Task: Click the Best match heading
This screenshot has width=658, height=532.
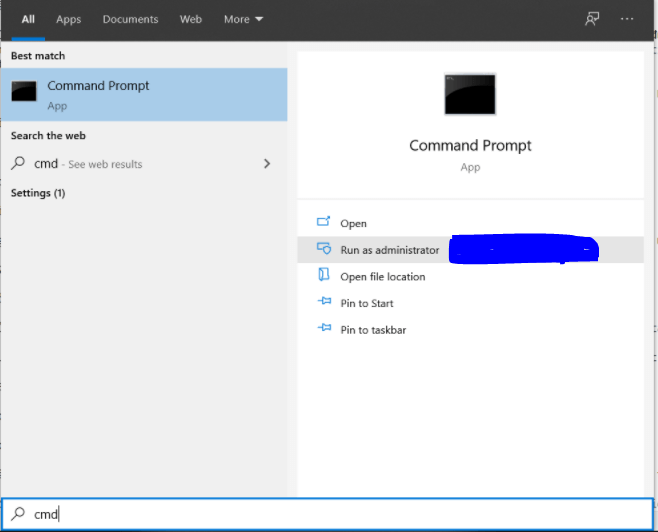Action: point(38,56)
